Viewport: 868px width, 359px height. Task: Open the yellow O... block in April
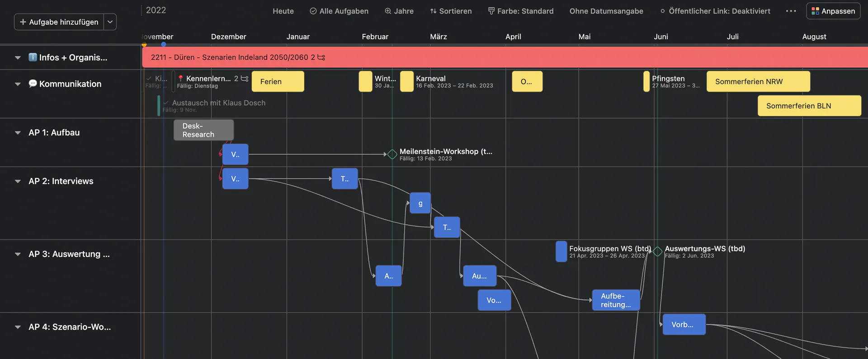tap(527, 82)
